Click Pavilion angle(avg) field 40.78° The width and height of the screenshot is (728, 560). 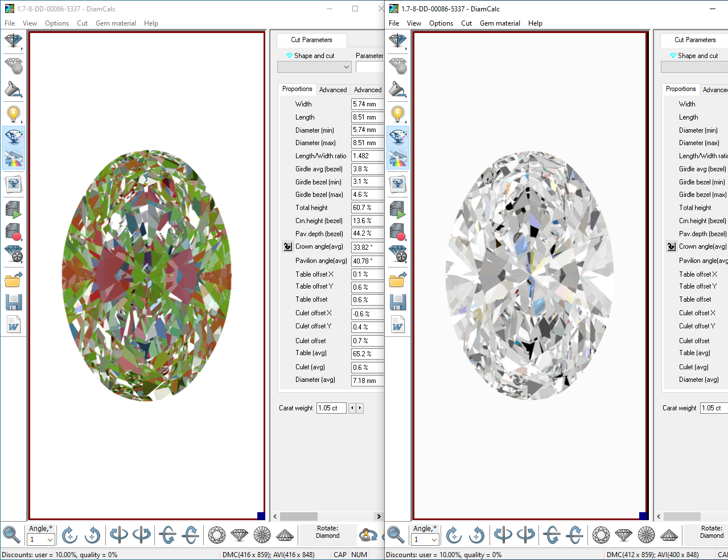coord(368,261)
